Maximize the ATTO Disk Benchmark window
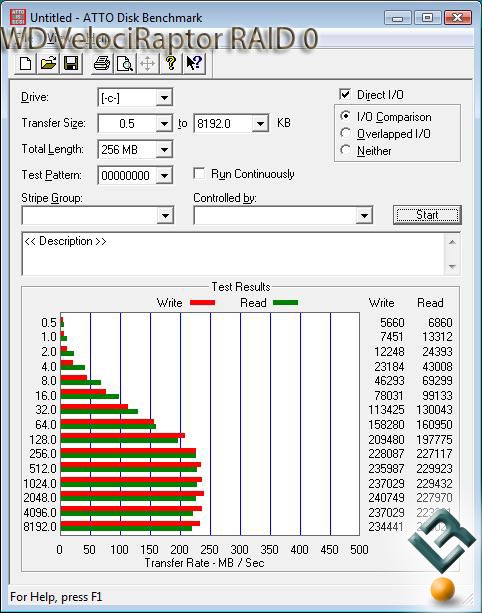This screenshot has height=613, width=482. click(427, 18)
